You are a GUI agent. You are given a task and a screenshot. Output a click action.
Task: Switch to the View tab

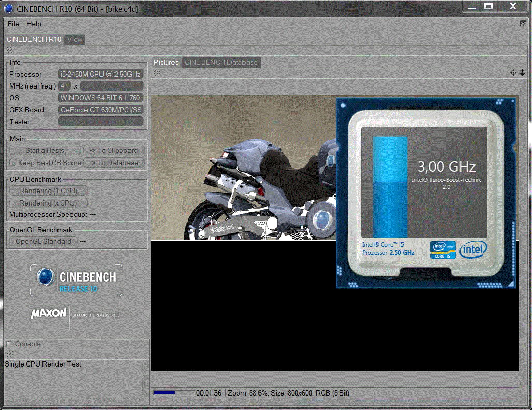click(x=75, y=39)
